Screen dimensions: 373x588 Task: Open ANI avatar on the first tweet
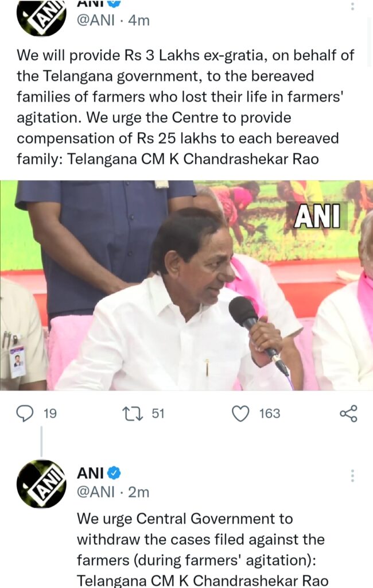tap(41, 18)
